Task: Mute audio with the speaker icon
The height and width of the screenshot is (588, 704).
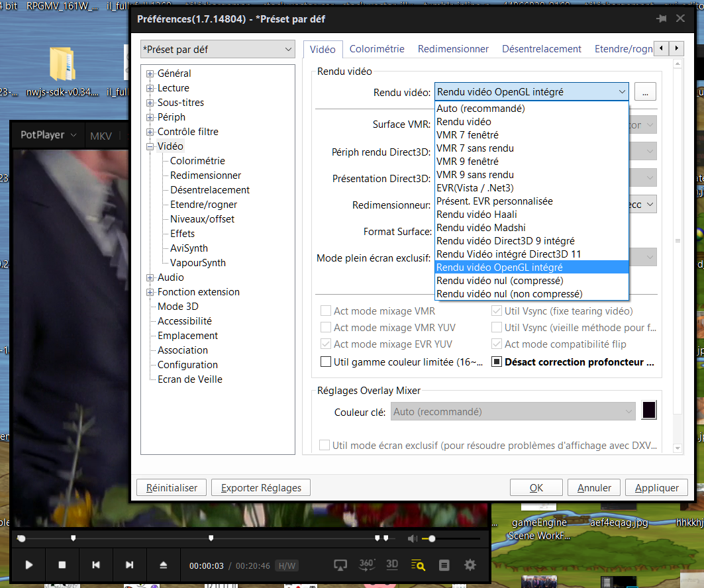Action: 412,538
